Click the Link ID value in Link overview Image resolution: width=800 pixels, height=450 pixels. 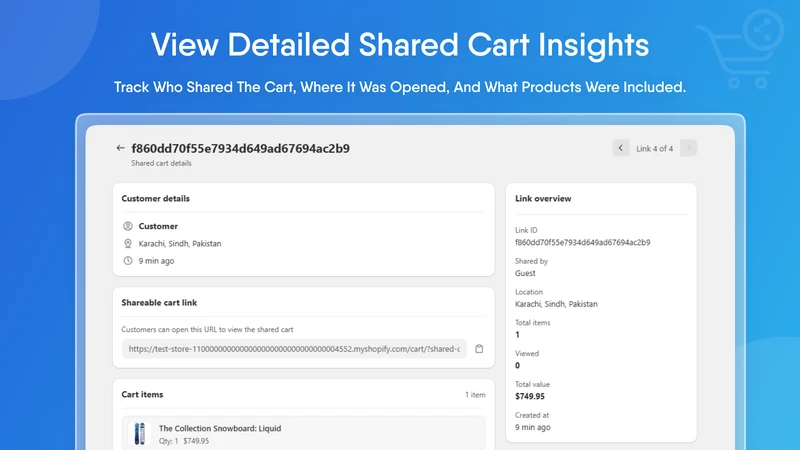583,242
